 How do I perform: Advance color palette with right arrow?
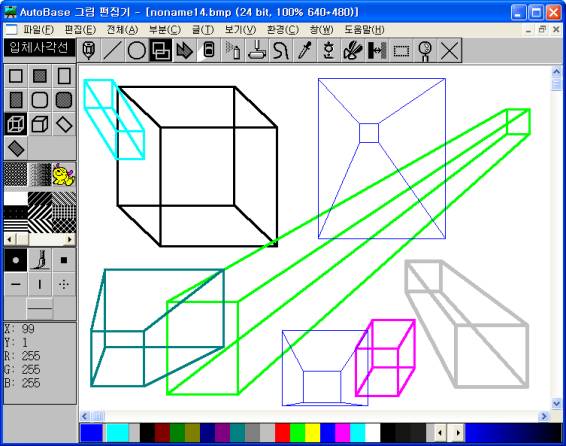458,432
